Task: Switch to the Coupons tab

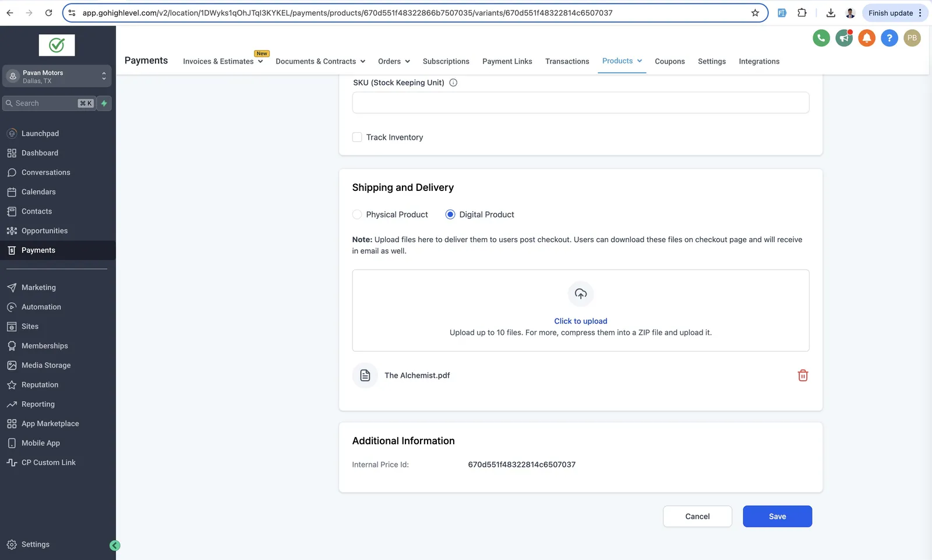Action: [x=670, y=61]
